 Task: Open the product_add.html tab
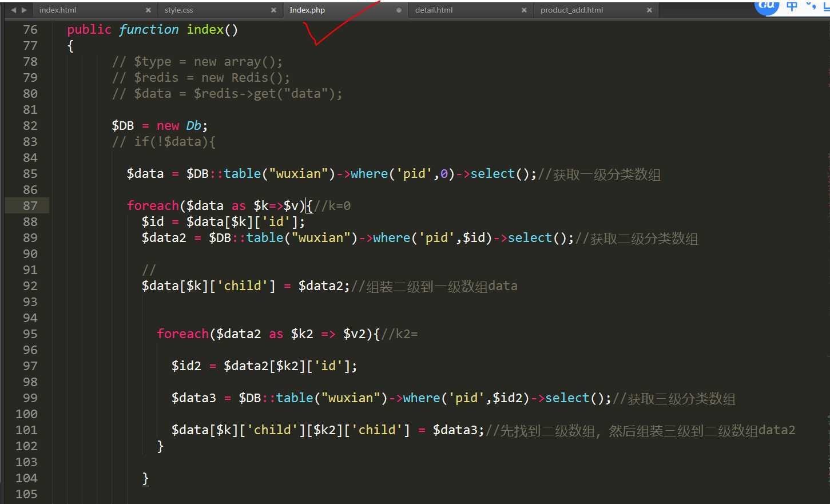(571, 10)
